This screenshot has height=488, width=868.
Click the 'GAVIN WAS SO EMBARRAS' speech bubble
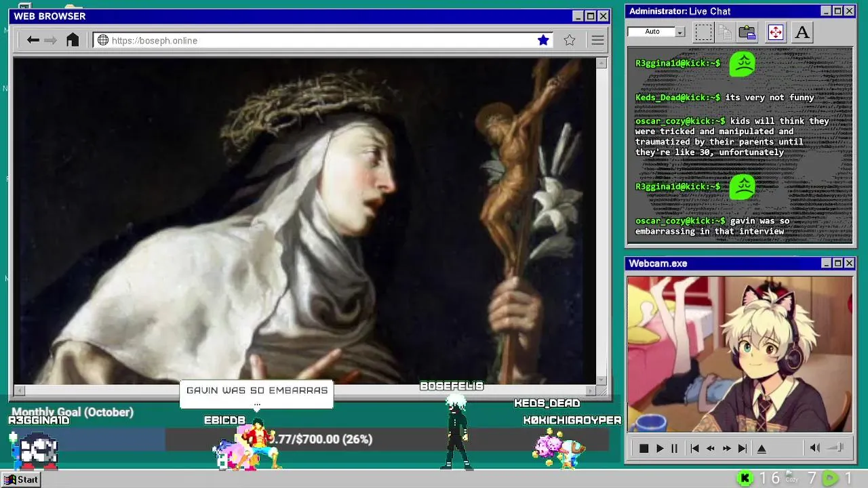257,394
